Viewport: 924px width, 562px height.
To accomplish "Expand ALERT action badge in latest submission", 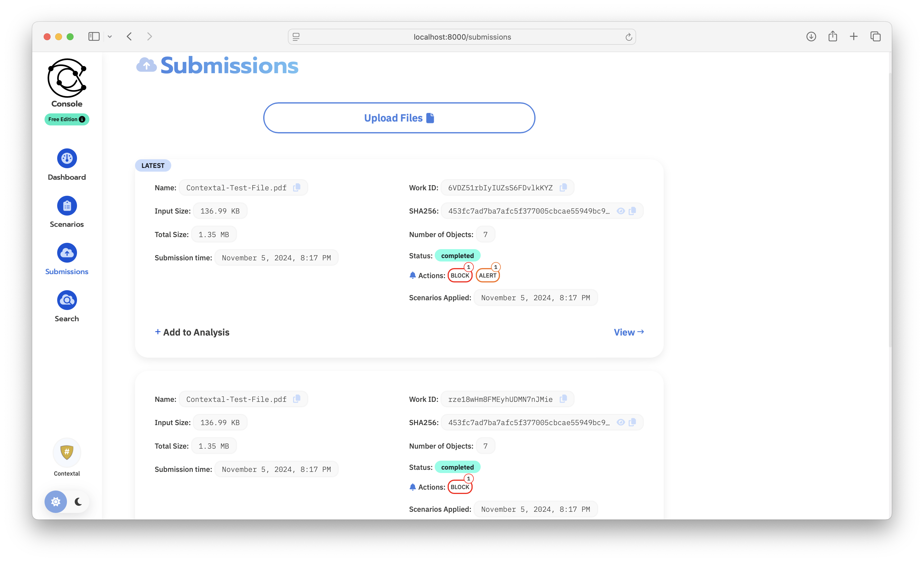I will coord(488,275).
